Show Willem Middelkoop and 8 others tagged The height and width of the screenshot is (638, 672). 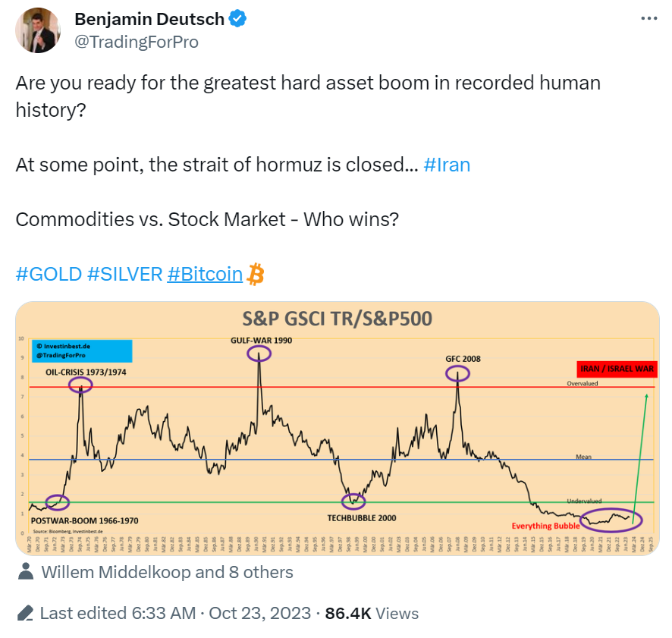(167, 571)
